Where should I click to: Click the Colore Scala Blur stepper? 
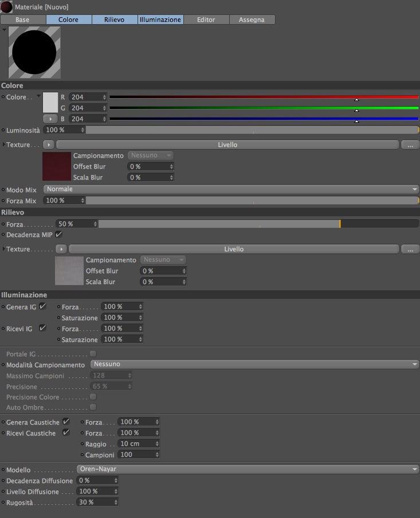(171, 177)
